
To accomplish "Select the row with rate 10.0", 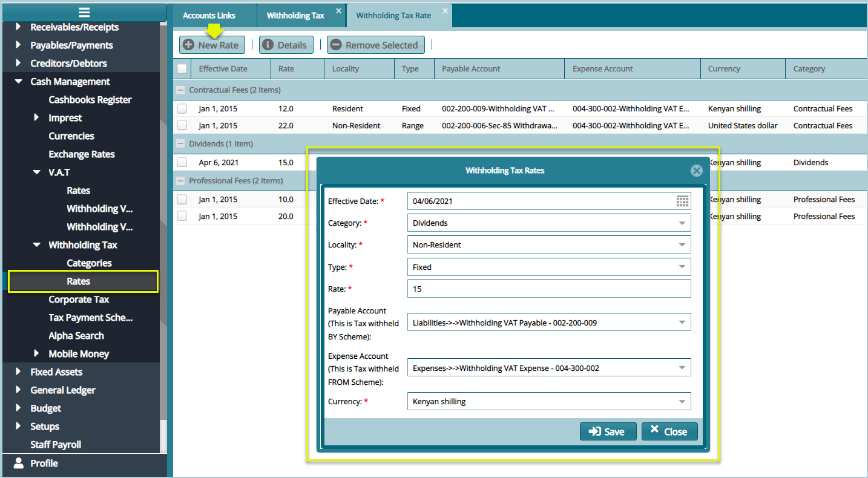I will coord(182,200).
